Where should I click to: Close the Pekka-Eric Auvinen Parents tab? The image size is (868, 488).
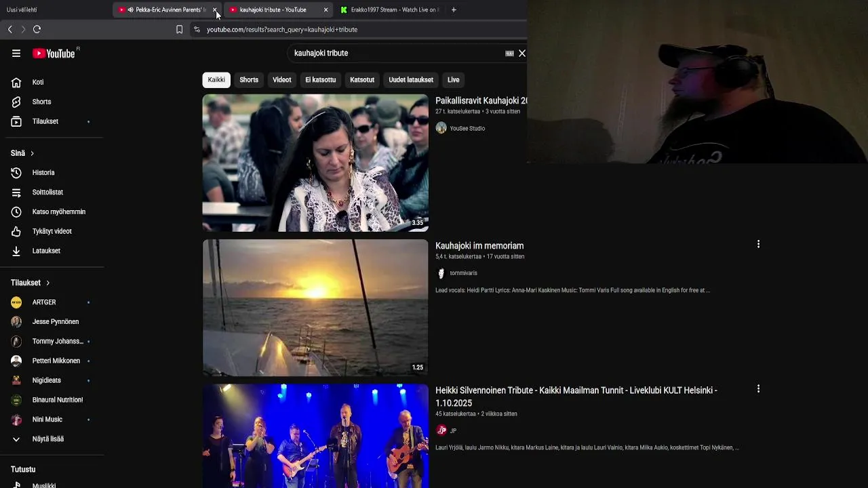tap(214, 9)
